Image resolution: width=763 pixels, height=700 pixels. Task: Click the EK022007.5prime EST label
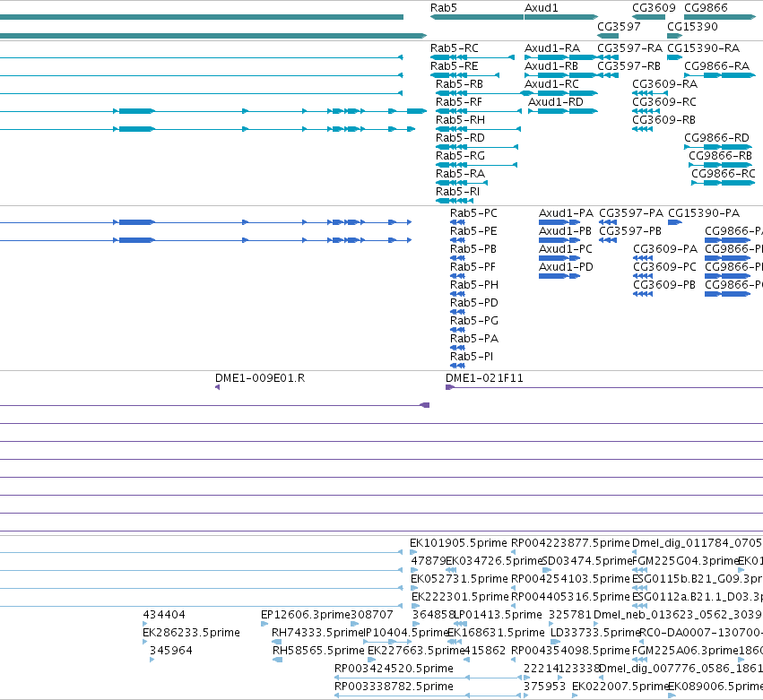620,687
